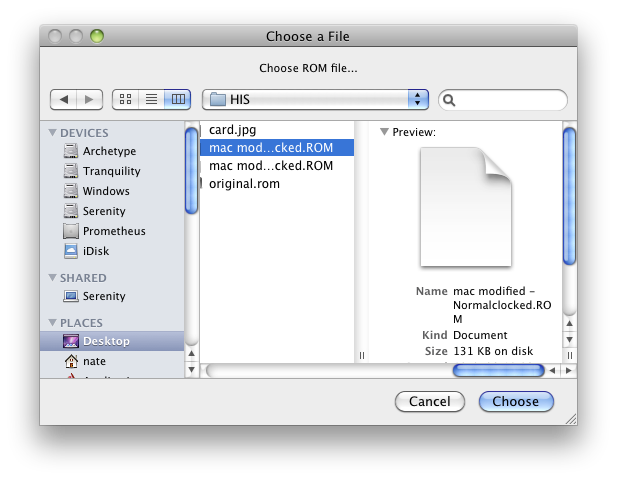Viewport: 617px width, 480px height.
Task: Collapse the PLACES section
Action: pos(52,322)
